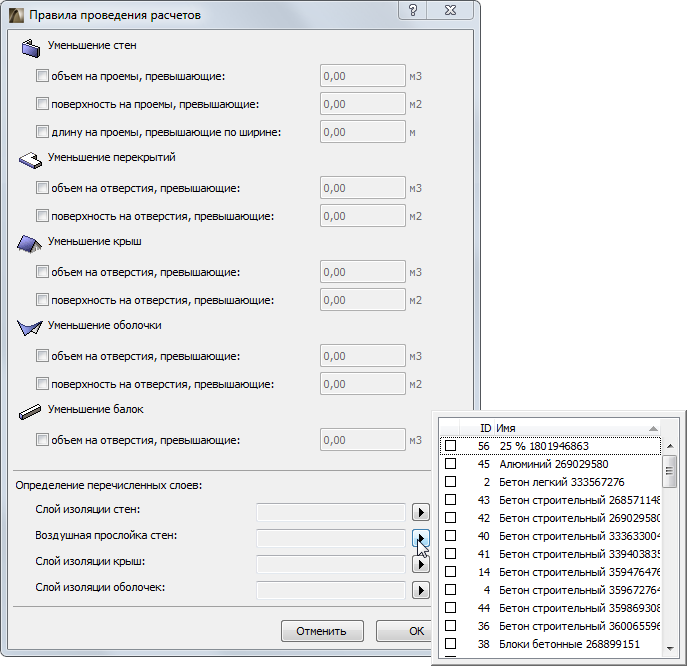Click beam volume threshold field
The height and width of the screenshot is (666, 687).
click(363, 439)
